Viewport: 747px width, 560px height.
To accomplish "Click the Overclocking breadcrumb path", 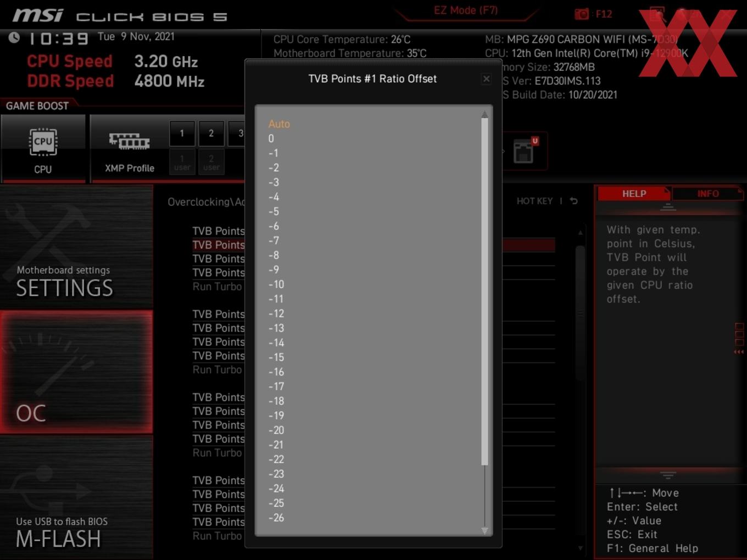I will (206, 202).
